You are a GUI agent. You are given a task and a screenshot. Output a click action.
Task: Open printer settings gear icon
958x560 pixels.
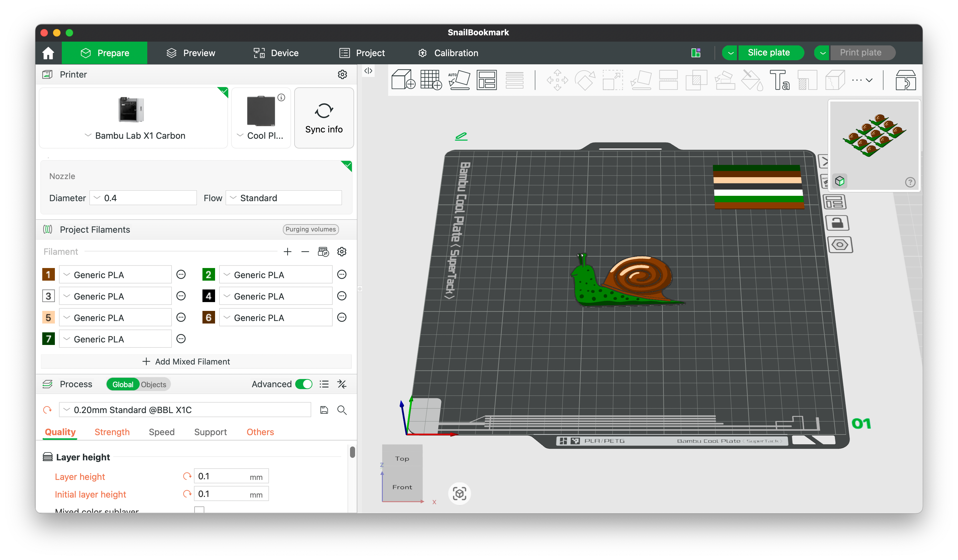pyautogui.click(x=342, y=74)
